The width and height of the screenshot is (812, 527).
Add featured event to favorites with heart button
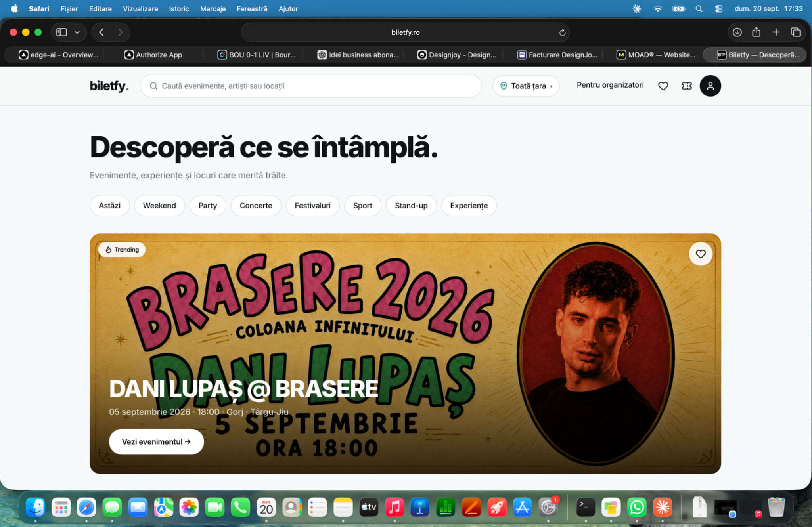pyautogui.click(x=701, y=254)
